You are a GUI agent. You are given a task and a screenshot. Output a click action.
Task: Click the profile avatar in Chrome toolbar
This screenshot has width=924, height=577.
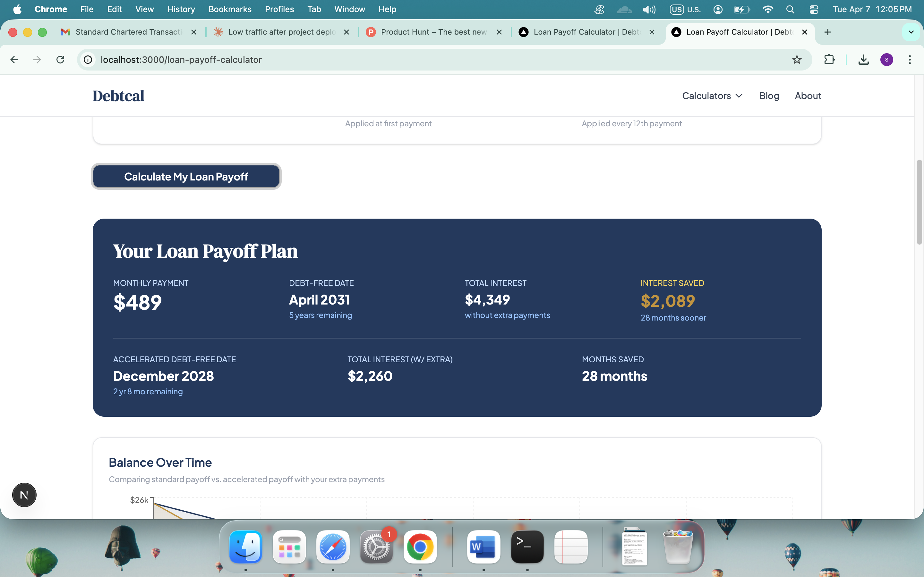tap(886, 60)
